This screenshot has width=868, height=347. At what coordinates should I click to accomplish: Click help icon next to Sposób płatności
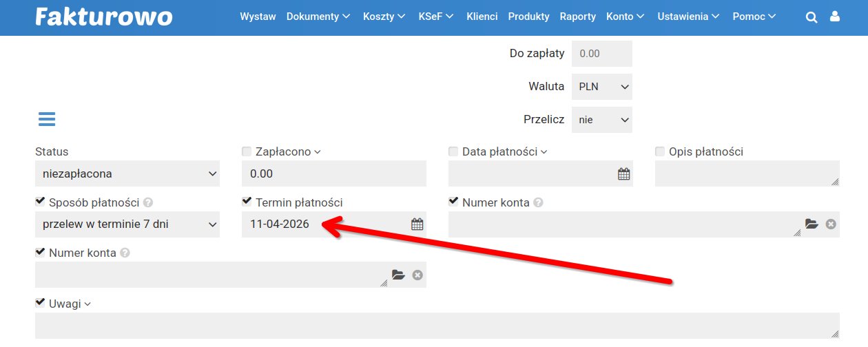[147, 203]
